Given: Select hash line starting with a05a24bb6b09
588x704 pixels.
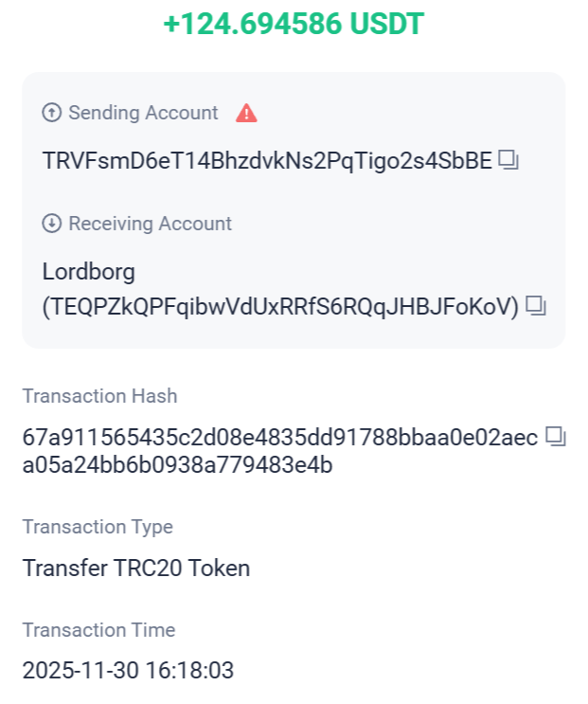Looking at the screenshot, I should pos(177,465).
